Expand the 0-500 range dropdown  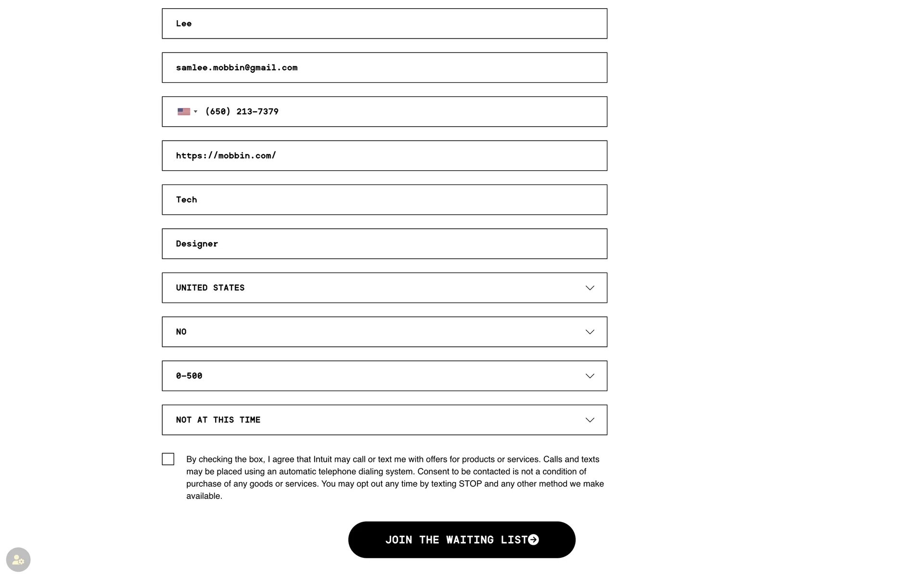coord(375,376)
